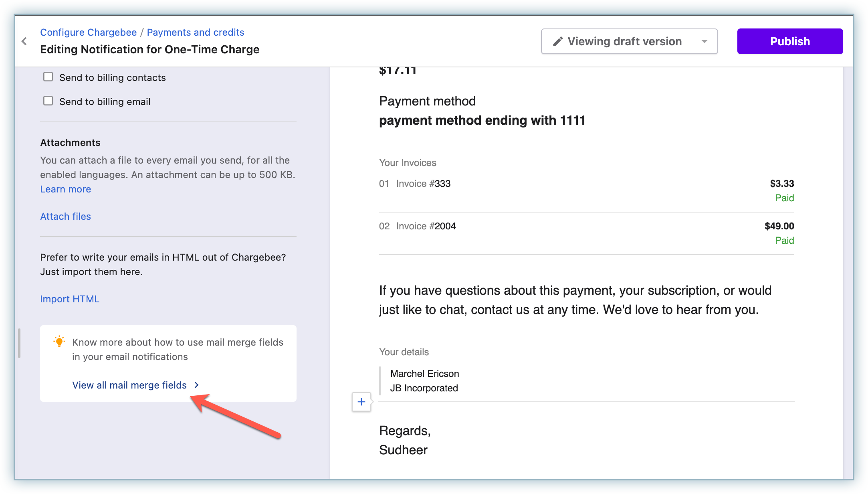Open Learn more about attachments

[65, 189]
